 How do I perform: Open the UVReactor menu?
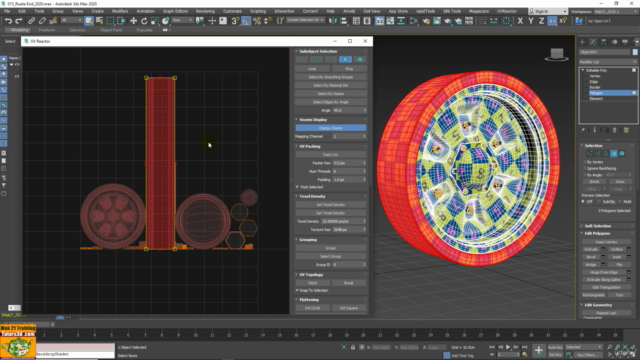click(x=507, y=11)
